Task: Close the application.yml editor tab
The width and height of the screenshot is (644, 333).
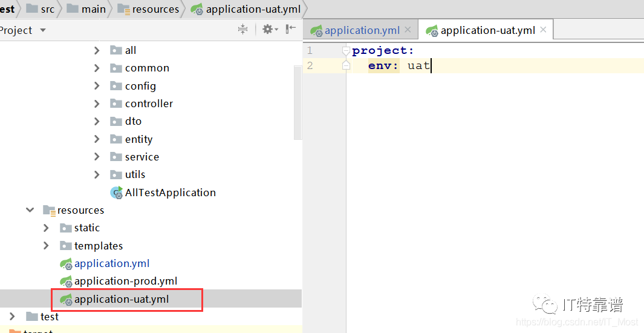Action: click(408, 30)
